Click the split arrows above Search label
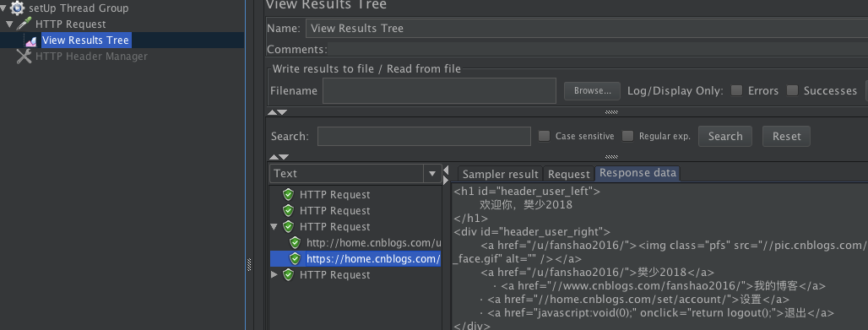 click(278, 112)
